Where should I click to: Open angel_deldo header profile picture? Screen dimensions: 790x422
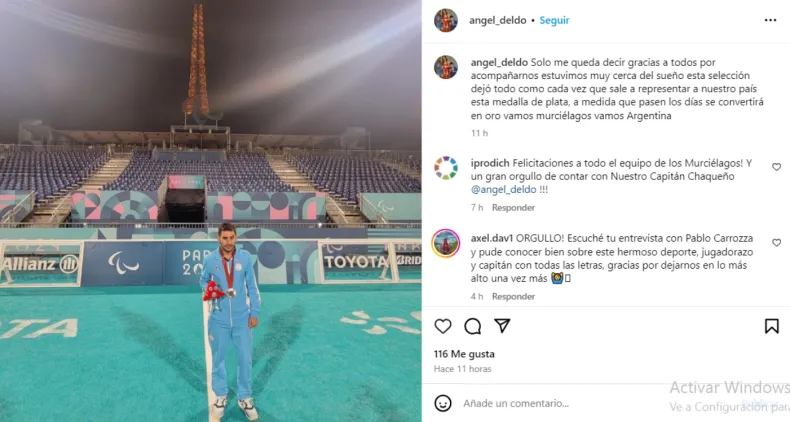click(x=446, y=20)
